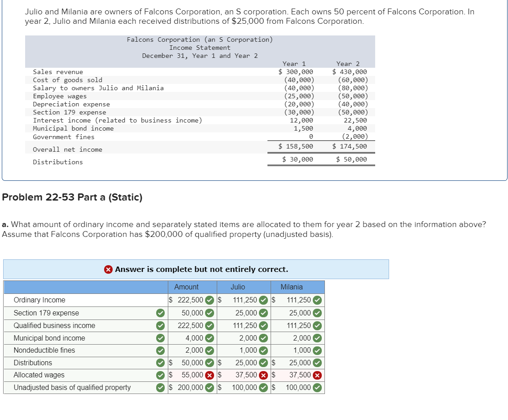Click green check beside Qualified business income 222,500
The width and height of the screenshot is (508, 420).
point(210,325)
